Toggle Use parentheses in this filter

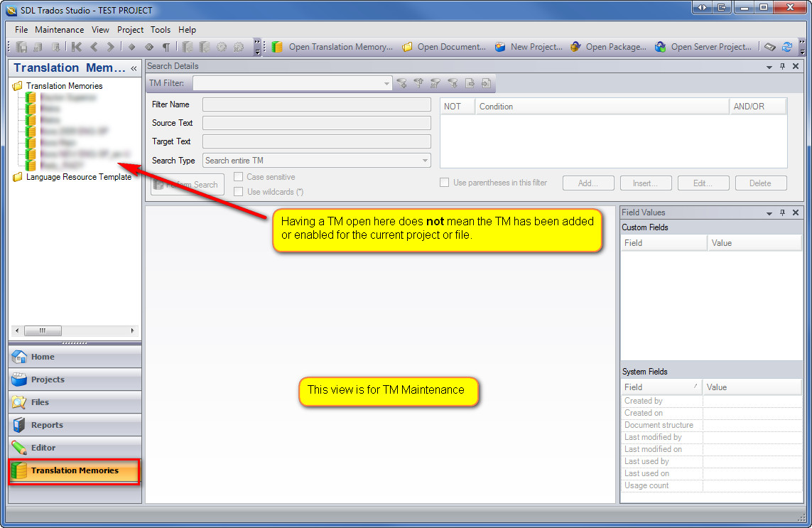pyautogui.click(x=444, y=183)
